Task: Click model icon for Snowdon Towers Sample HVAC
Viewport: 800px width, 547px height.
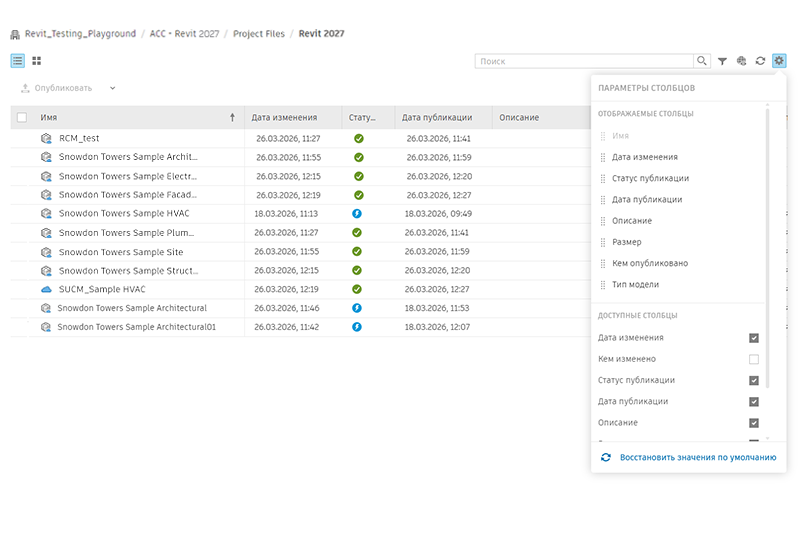Action: 46,213
